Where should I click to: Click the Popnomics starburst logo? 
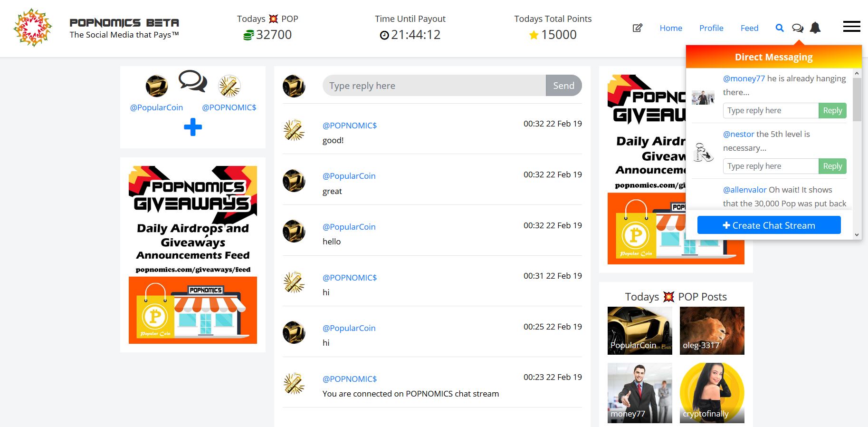point(33,28)
